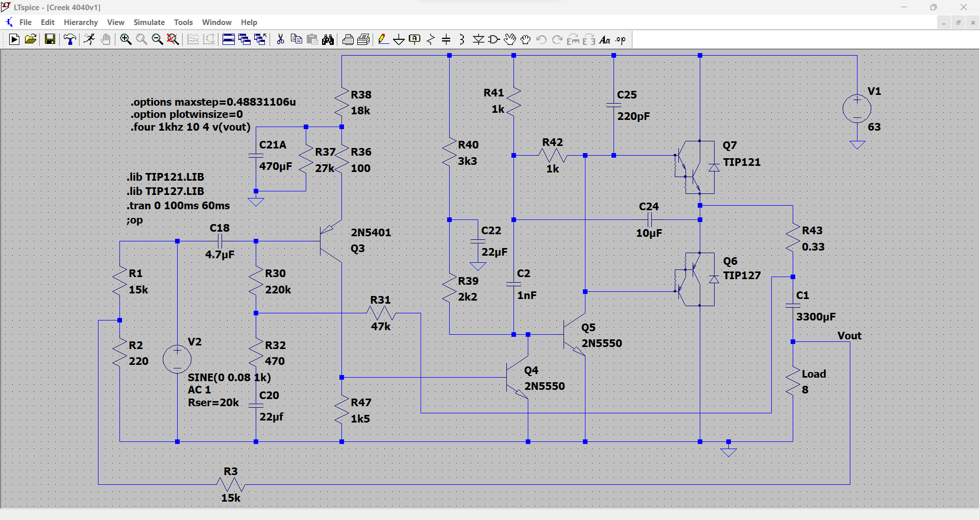Viewport: 980px width, 520px height.
Task: Select the Zoom In magnifier tool
Action: [126, 40]
